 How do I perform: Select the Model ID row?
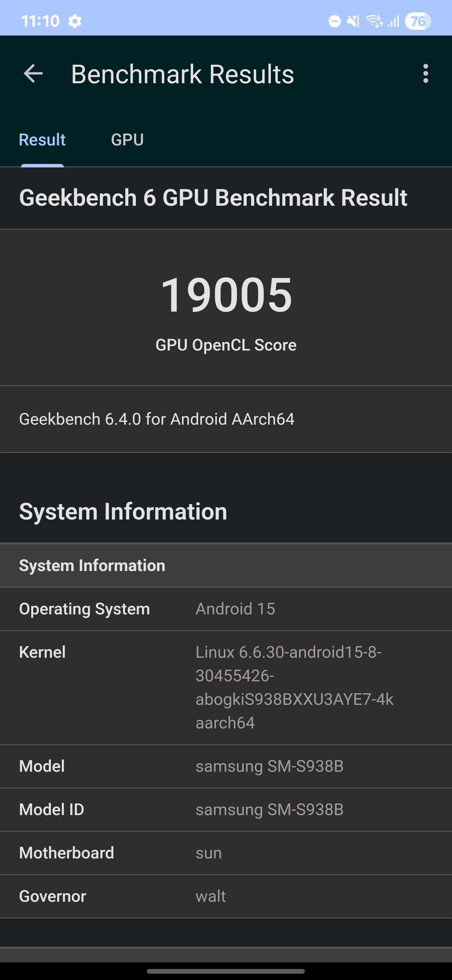tap(226, 809)
